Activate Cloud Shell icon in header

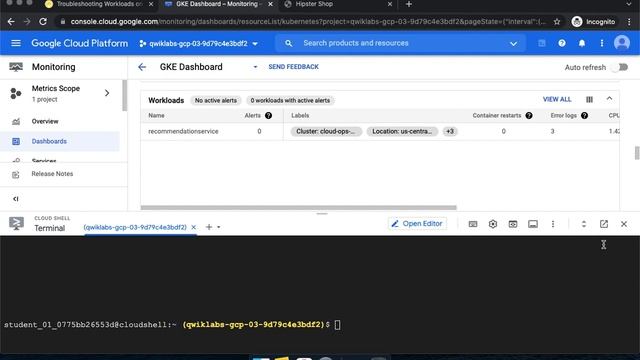coord(542,43)
